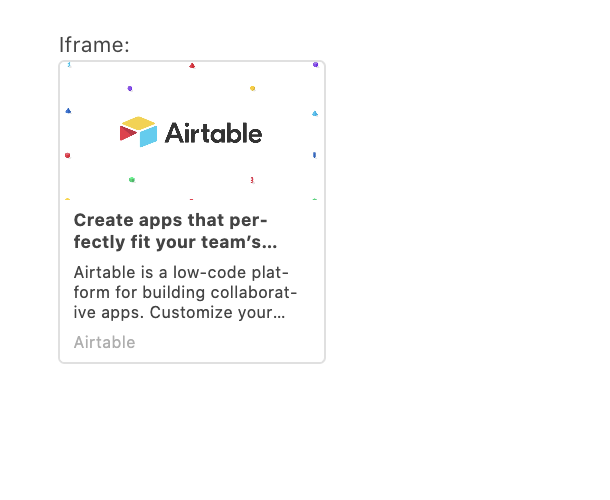The height and width of the screenshot is (500, 610).
Task: Click the yellow sphere above the Airtable wordmark
Action: tap(252, 88)
